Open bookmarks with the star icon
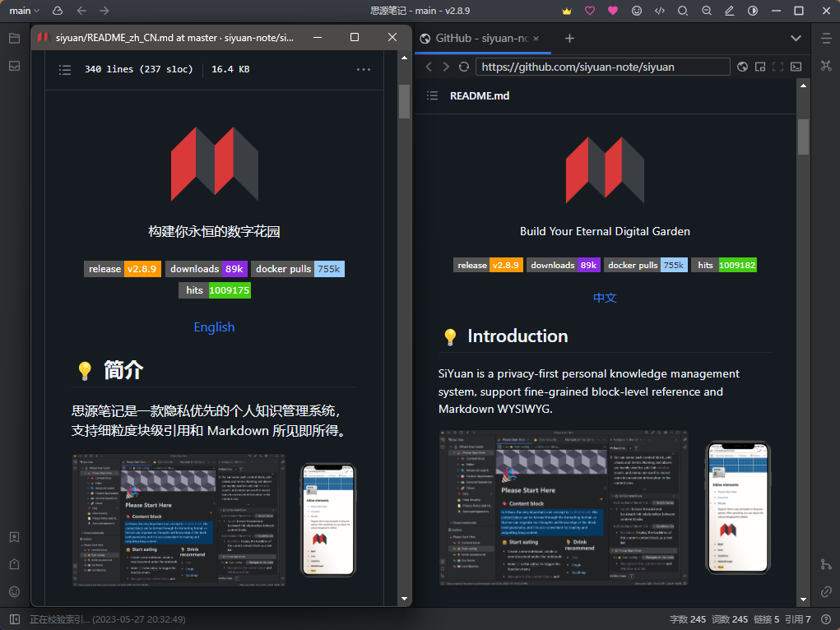840x630 pixels. pyautogui.click(x=13, y=537)
